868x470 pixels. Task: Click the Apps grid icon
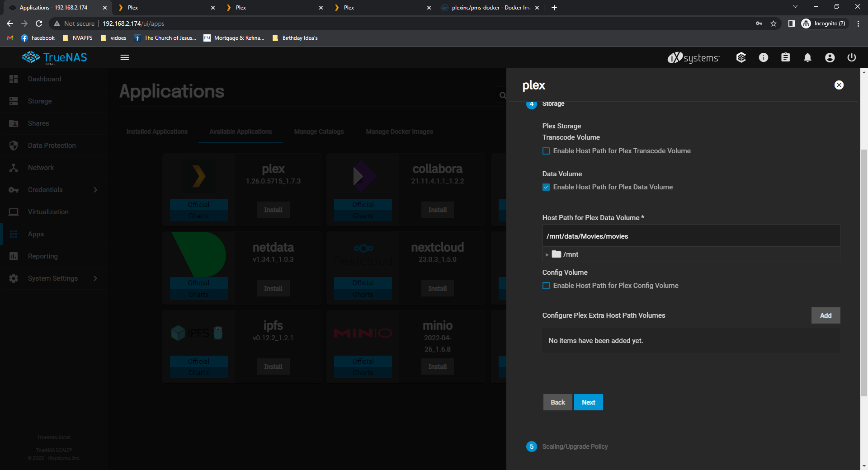pyautogui.click(x=14, y=234)
